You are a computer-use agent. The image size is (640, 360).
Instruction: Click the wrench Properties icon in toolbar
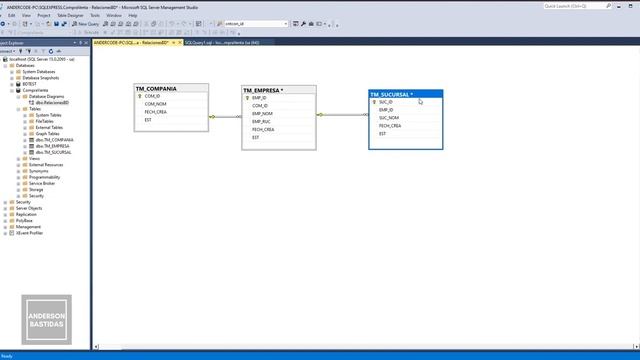click(303, 24)
